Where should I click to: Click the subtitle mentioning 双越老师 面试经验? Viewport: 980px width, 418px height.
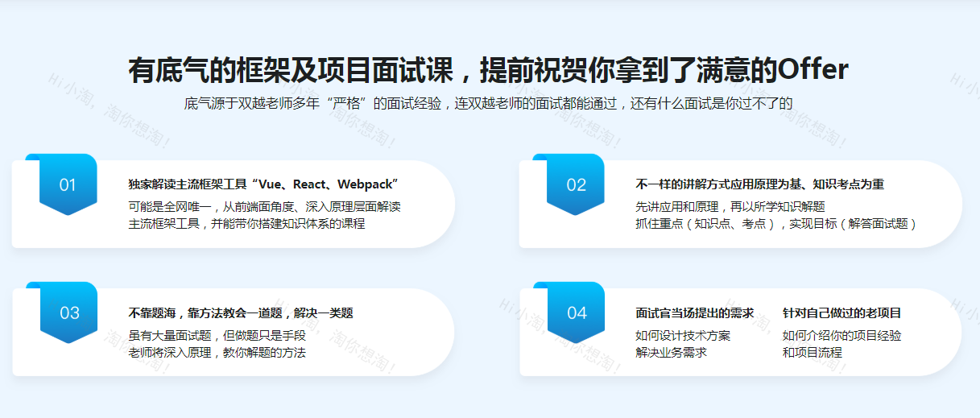(x=488, y=103)
